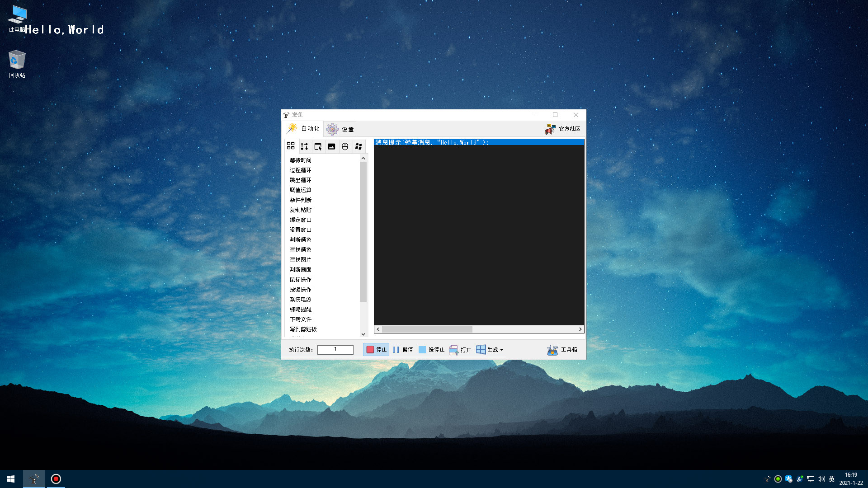Open the 工具箱 toolbox
This screenshot has width=868, height=488.
click(x=562, y=350)
